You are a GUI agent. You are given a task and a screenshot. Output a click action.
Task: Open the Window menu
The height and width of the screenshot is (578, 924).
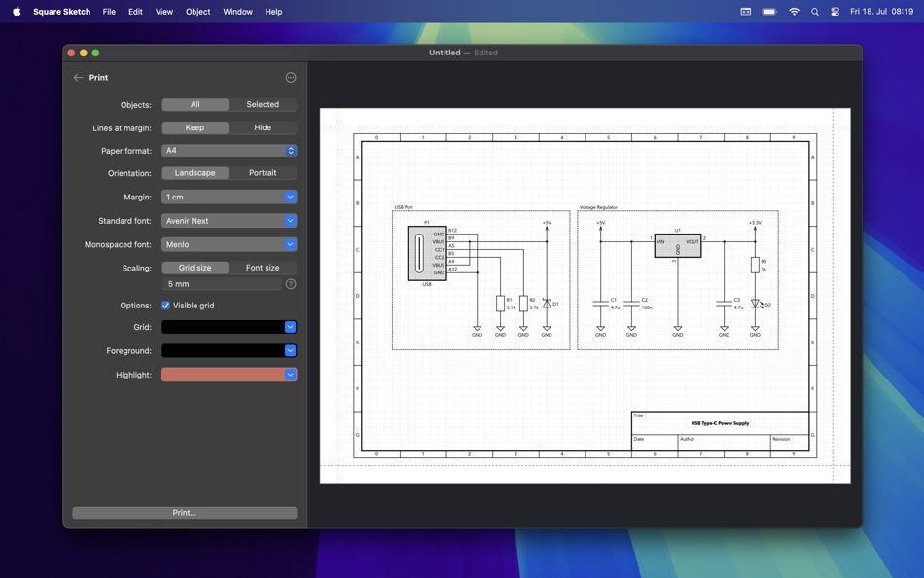(x=237, y=12)
